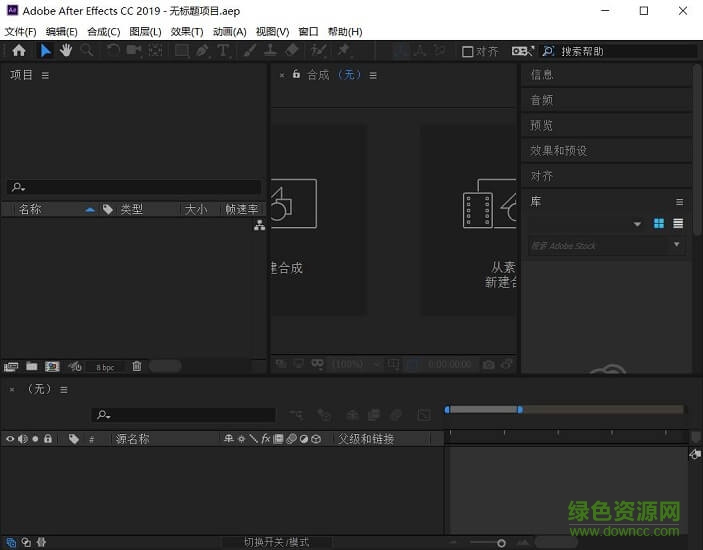Click the 切换开关/模式 button
The width and height of the screenshot is (703, 550).
(x=277, y=542)
